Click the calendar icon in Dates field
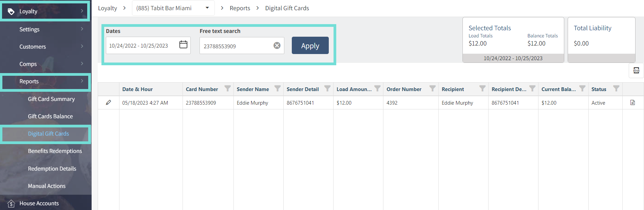Screen dimensions: 644x210 click(183, 45)
